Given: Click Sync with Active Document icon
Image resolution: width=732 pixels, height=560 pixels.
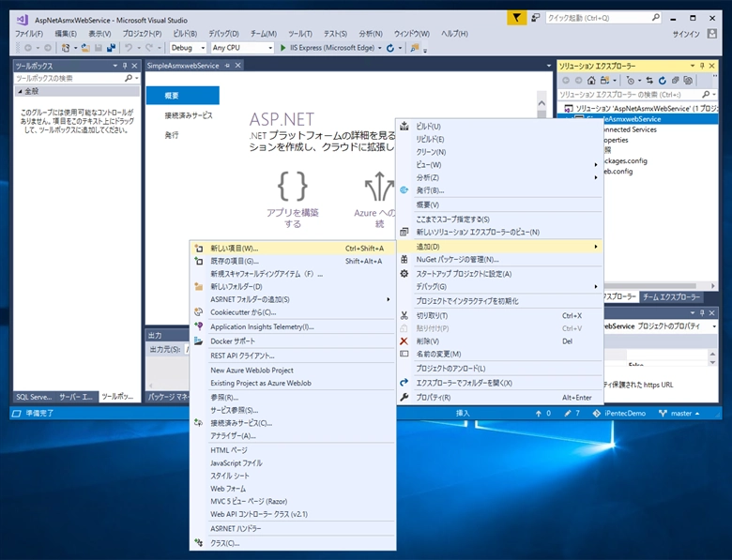Looking at the screenshot, I should click(649, 81).
